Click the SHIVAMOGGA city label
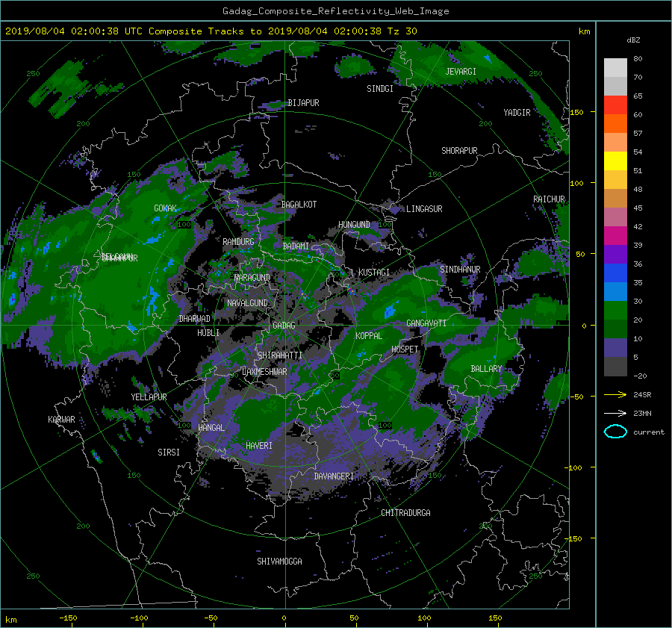Viewport: 672px width, 628px height. (x=279, y=562)
